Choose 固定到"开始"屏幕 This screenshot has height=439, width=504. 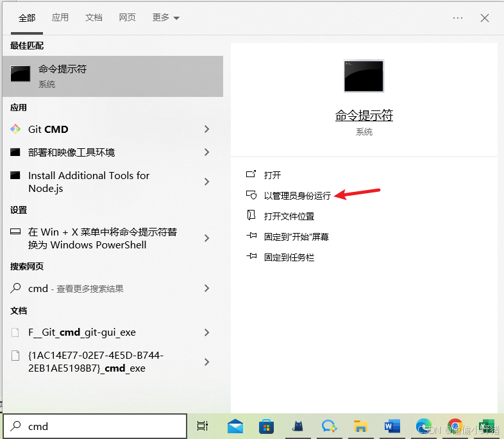296,237
